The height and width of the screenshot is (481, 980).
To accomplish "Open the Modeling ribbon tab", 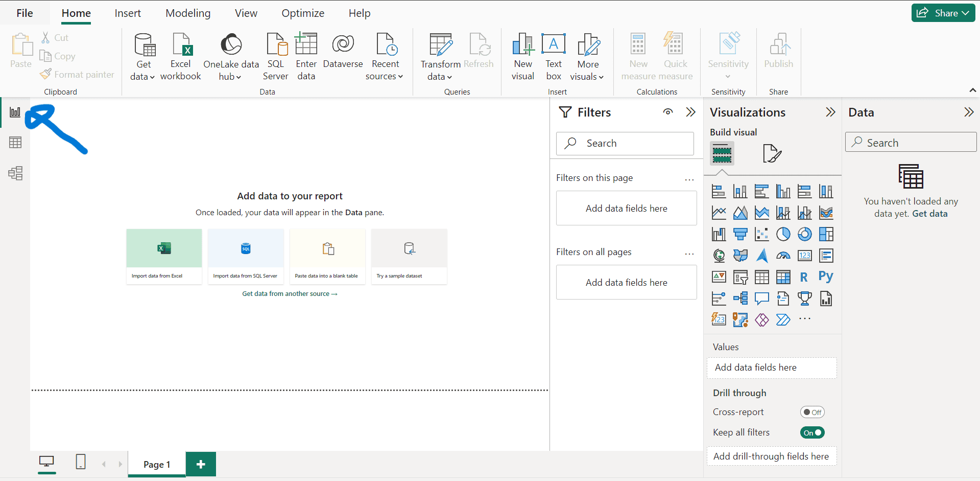I will pyautogui.click(x=188, y=13).
